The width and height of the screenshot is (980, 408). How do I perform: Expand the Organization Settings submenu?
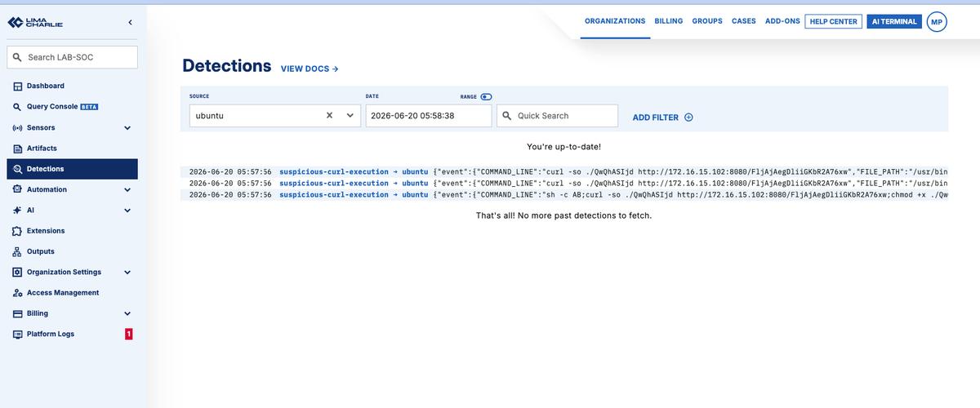tap(127, 272)
